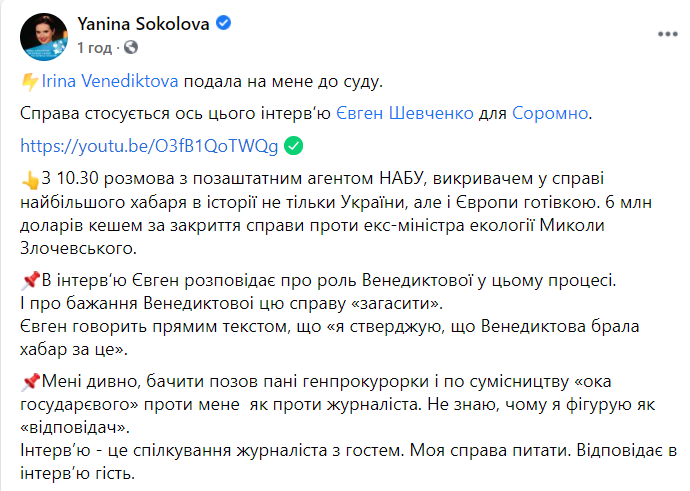Click the text 'подала на мене до суду'

coord(283,82)
